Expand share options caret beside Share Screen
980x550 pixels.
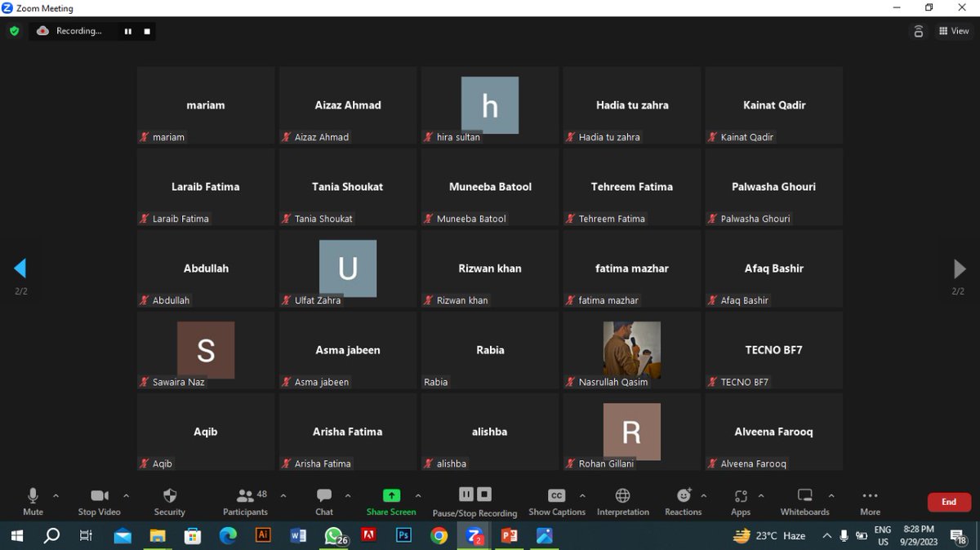tap(418, 495)
